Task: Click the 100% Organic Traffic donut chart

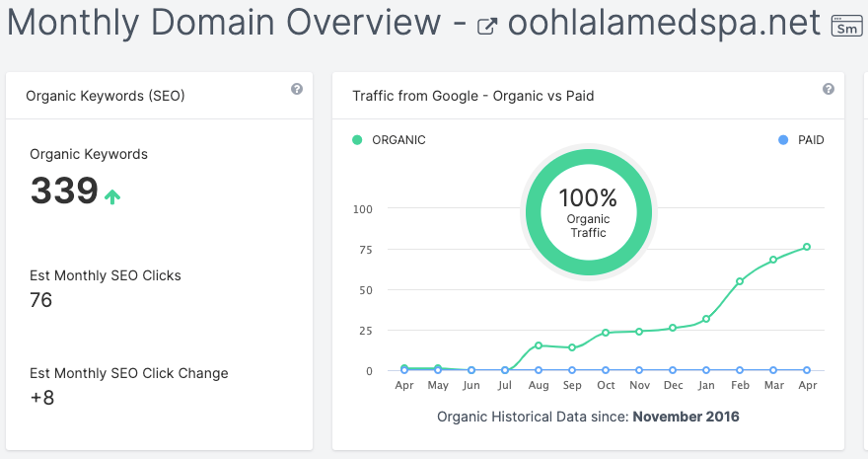Action: pyautogui.click(x=588, y=212)
